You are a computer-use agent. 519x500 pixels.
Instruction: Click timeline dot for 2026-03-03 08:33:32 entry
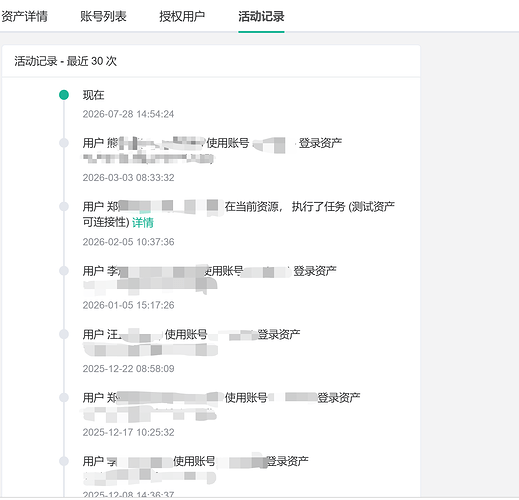(x=64, y=143)
